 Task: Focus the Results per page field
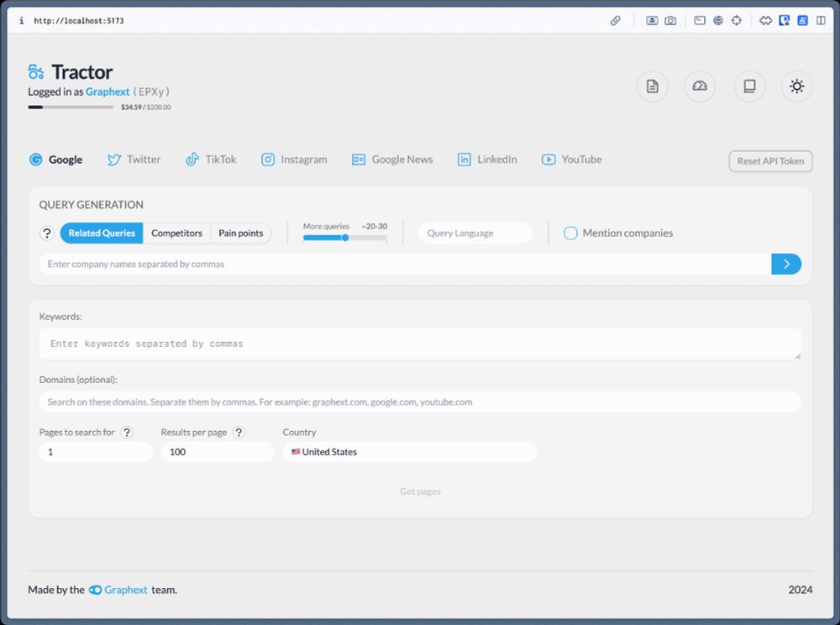(218, 452)
